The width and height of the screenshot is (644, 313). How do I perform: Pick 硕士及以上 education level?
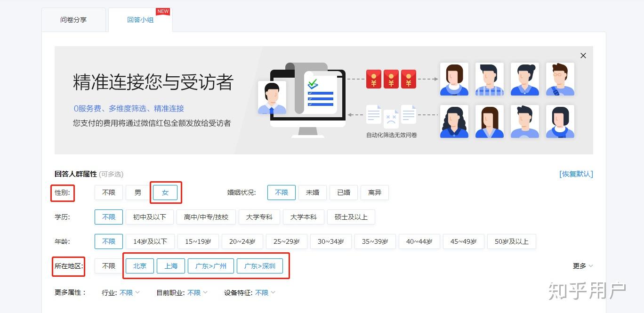(351, 217)
